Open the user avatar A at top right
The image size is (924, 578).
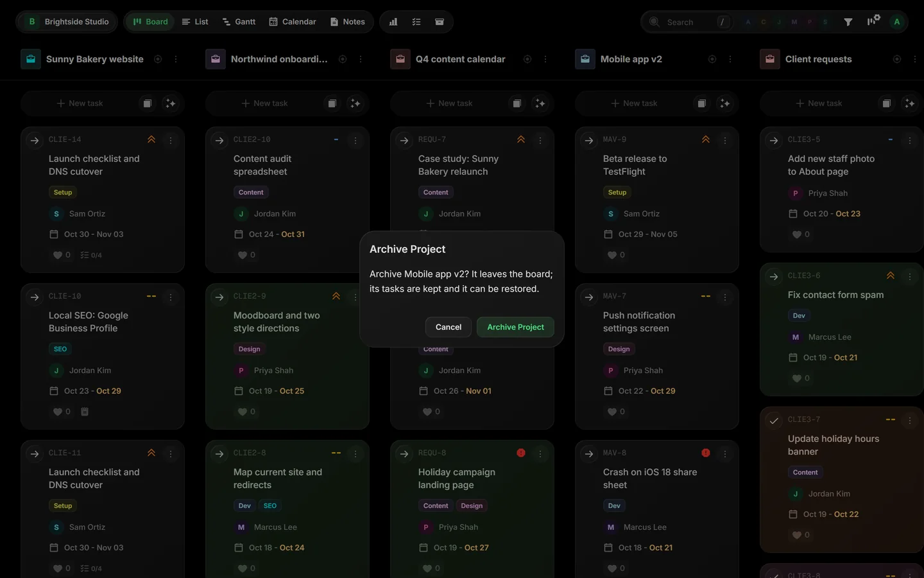coord(897,22)
